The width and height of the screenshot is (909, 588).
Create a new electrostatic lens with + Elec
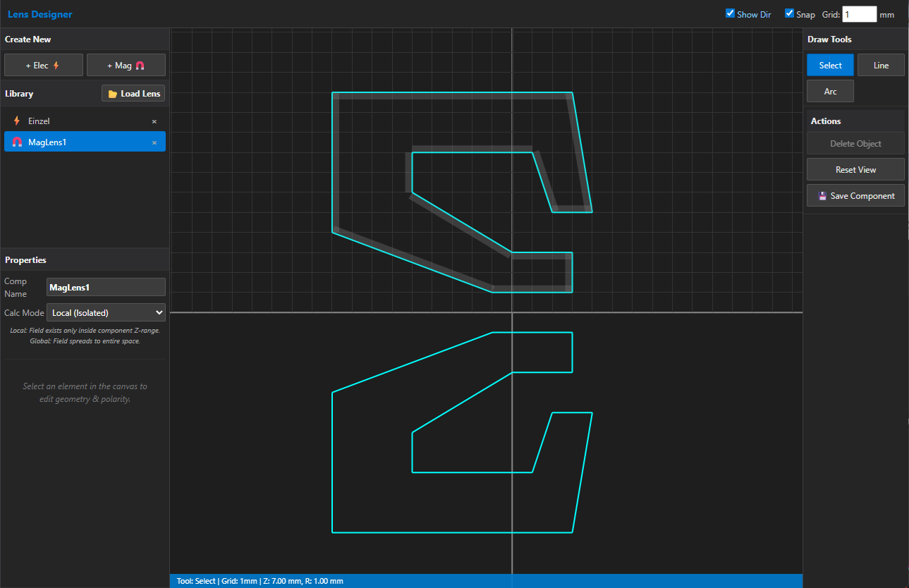coord(43,66)
